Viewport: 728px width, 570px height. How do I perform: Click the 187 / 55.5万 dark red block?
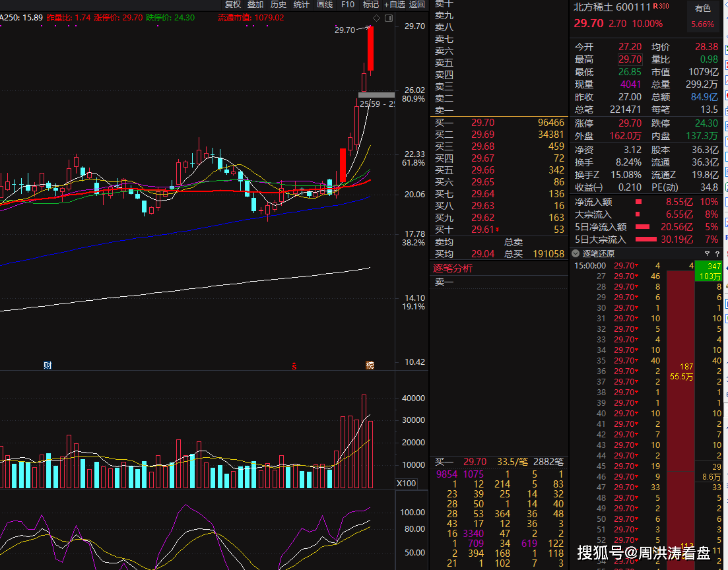click(x=680, y=371)
